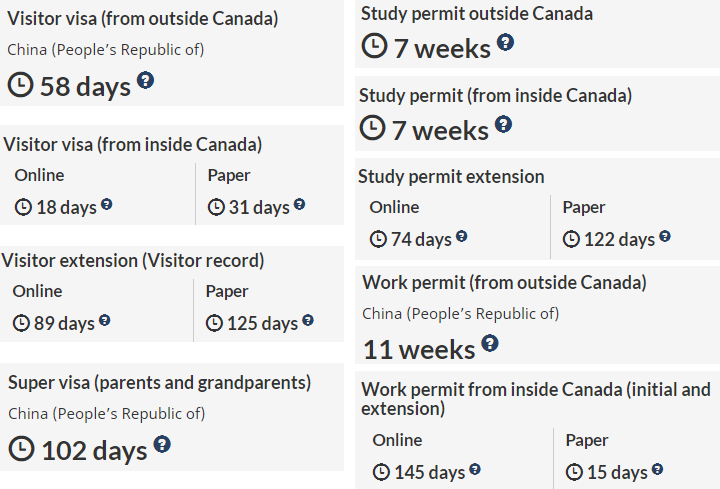
Task: Click the Study permit extension heading
Action: [x=451, y=176]
